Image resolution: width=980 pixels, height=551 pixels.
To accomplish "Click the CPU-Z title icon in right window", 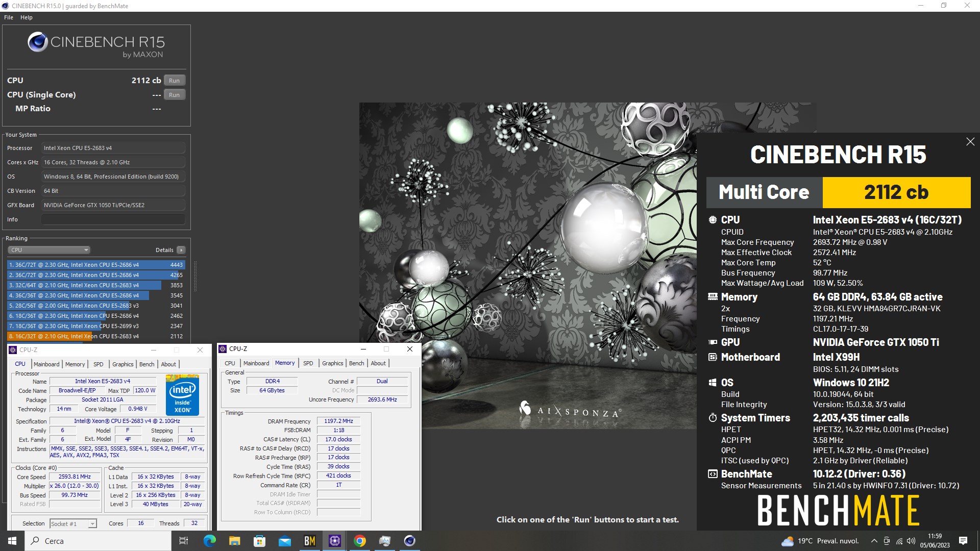I will point(223,349).
